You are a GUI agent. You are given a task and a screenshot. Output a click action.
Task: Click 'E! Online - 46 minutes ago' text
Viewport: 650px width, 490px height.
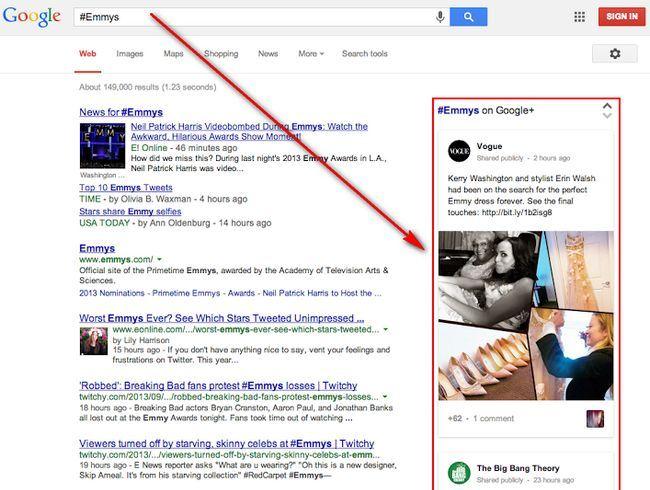click(184, 148)
